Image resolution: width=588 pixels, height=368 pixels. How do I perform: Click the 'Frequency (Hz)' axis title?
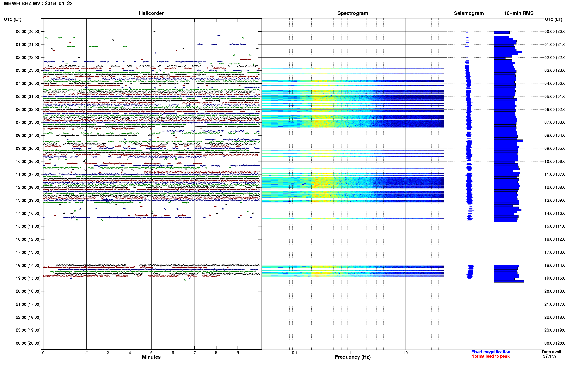353,357
